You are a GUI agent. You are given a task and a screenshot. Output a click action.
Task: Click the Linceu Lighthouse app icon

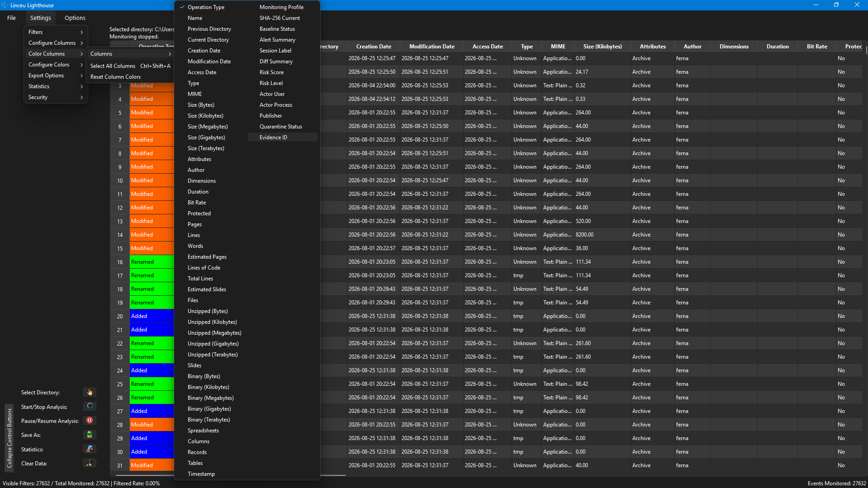(x=5, y=5)
